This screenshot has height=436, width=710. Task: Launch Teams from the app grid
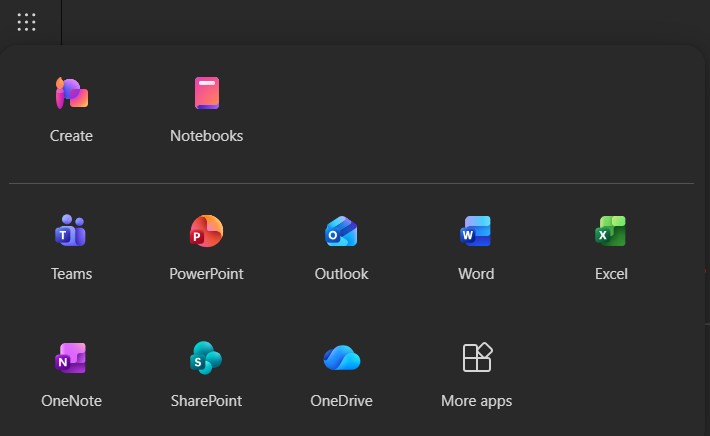pyautogui.click(x=71, y=230)
